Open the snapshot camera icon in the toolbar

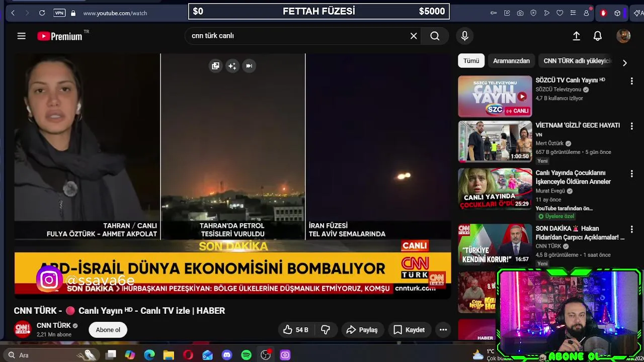coord(520,13)
